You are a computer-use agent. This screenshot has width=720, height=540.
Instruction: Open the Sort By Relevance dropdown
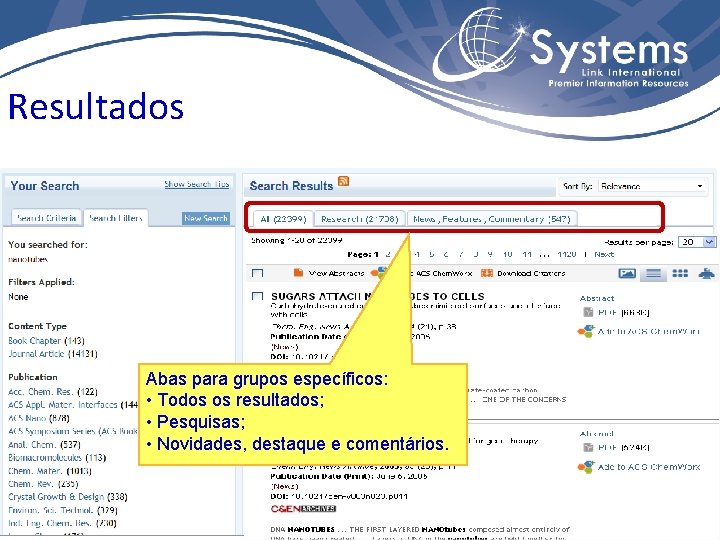652,186
